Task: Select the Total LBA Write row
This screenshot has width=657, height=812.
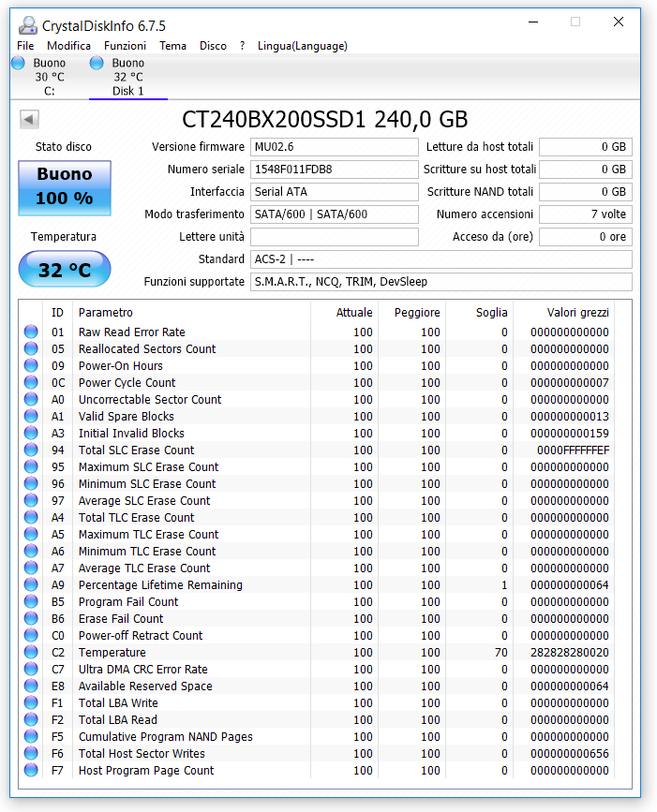Action: tap(317, 702)
